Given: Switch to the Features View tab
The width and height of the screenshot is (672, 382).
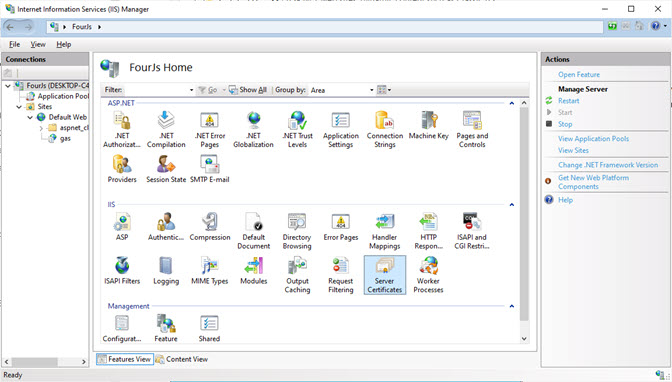Looking at the screenshot, I should pos(125,359).
